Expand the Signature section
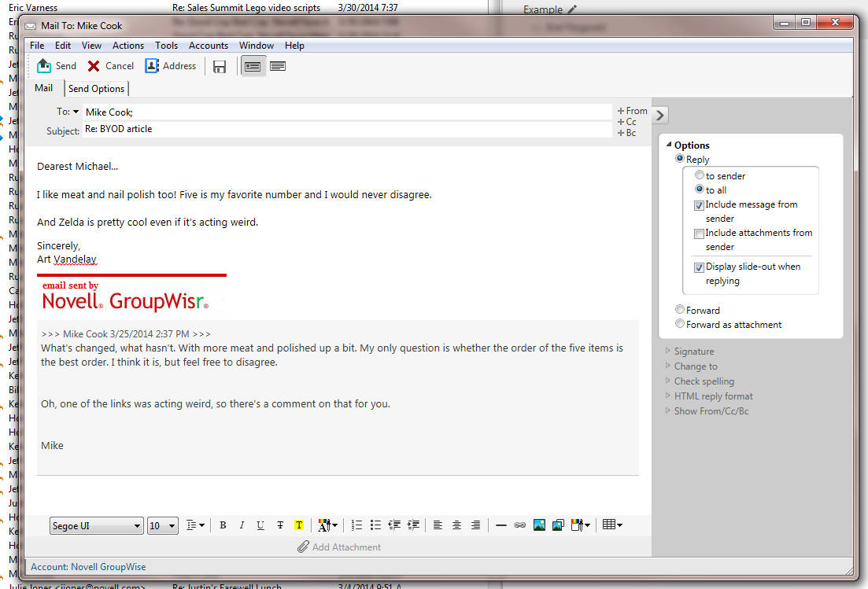868x589 pixels. pyautogui.click(x=693, y=351)
